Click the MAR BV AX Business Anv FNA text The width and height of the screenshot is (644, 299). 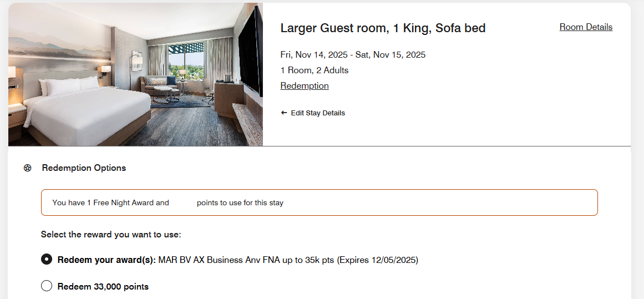point(219,260)
